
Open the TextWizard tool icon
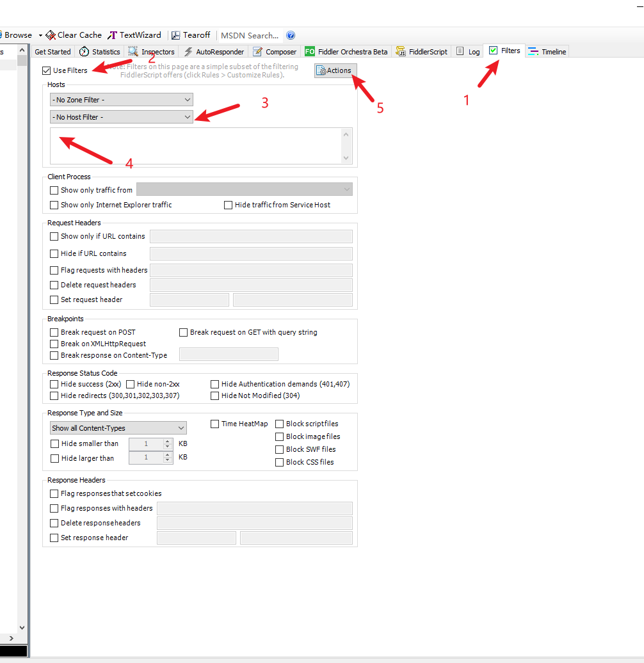point(113,35)
